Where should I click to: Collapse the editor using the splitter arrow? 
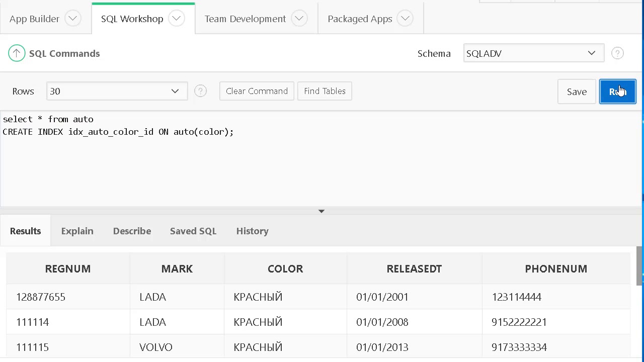click(321, 211)
